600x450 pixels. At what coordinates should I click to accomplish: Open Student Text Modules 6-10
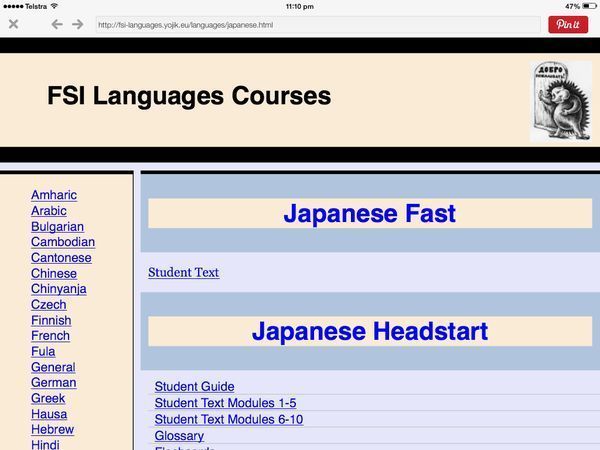click(x=229, y=419)
